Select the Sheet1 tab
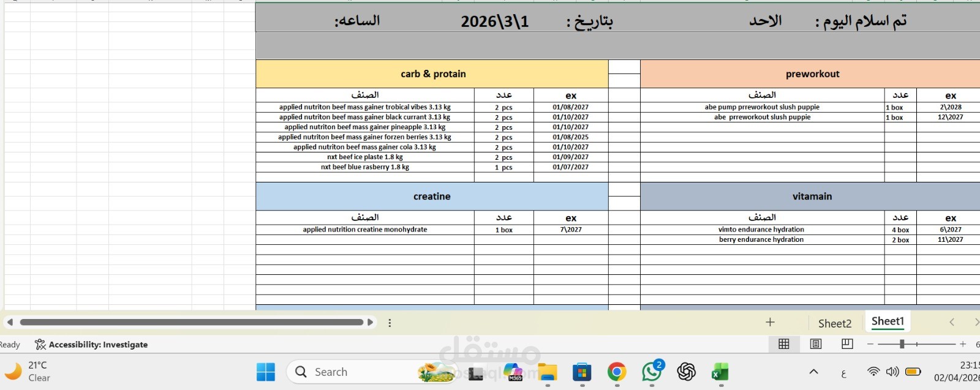 888,321
